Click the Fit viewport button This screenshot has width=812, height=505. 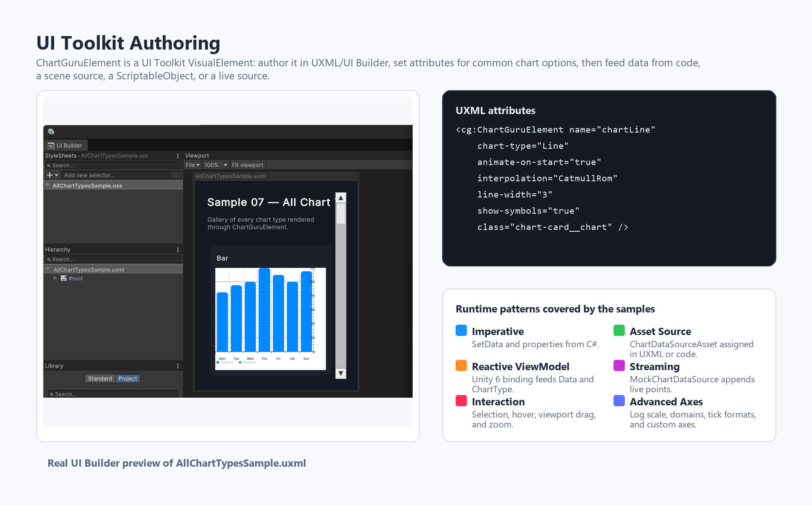248,165
